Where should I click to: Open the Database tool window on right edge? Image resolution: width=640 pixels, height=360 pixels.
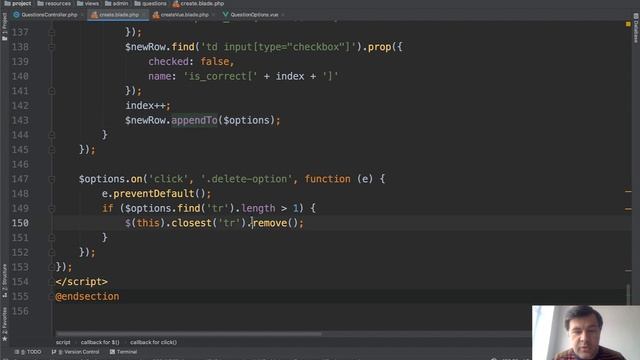pyautogui.click(x=636, y=28)
